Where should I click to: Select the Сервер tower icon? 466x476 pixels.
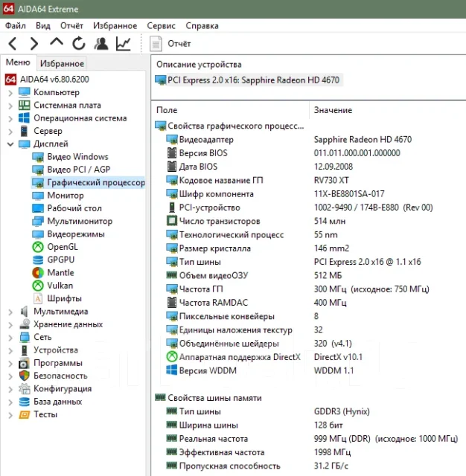25,131
